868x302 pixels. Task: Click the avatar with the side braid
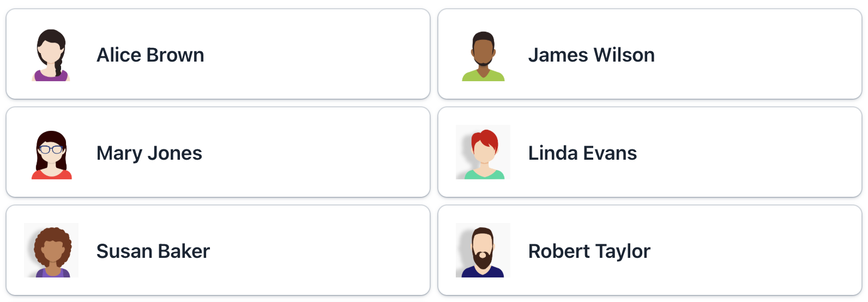tap(51, 55)
